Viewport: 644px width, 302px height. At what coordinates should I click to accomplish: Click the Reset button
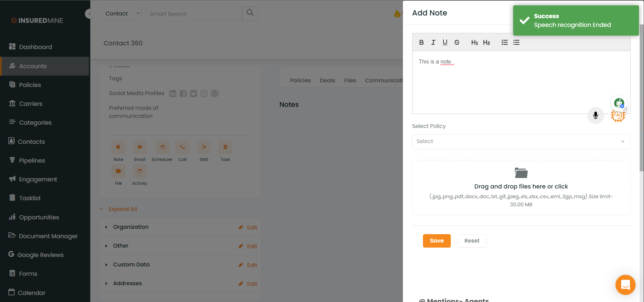(x=472, y=241)
